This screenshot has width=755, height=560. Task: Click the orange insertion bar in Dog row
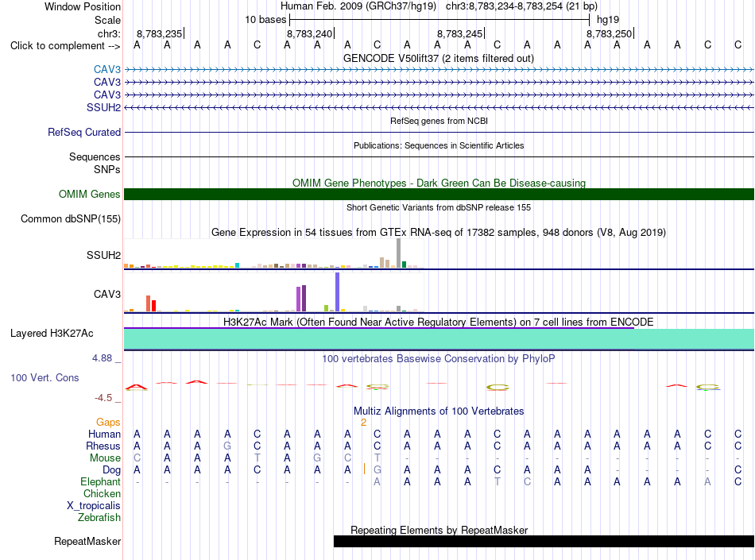(365, 469)
